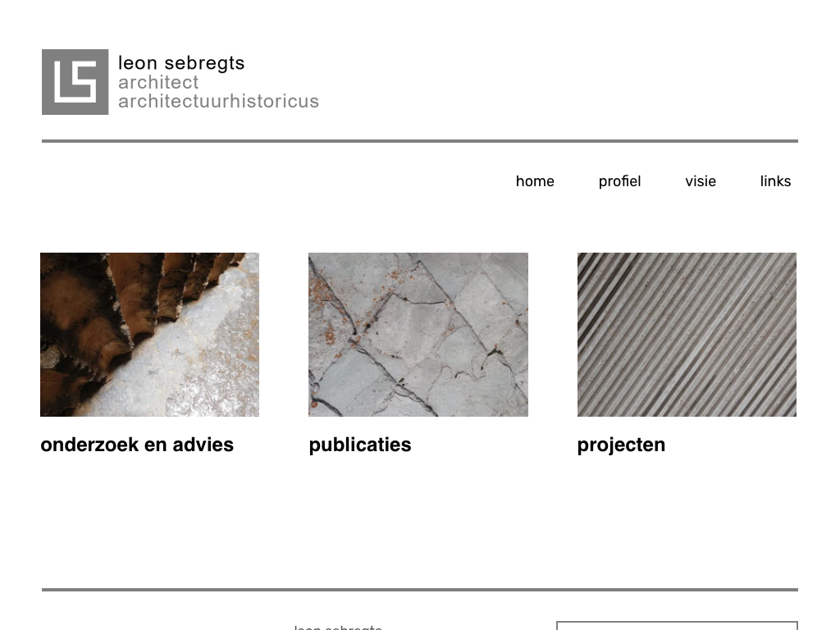Select the diagonal ribbed concrete thumbnail
Viewport: 840px width, 630px height.
[687, 335]
